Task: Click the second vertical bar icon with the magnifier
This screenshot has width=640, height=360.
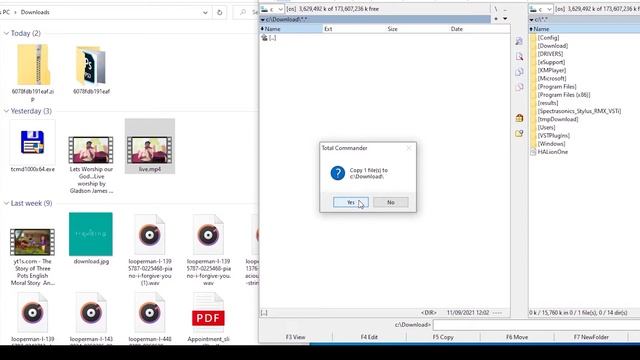Action: click(x=519, y=56)
